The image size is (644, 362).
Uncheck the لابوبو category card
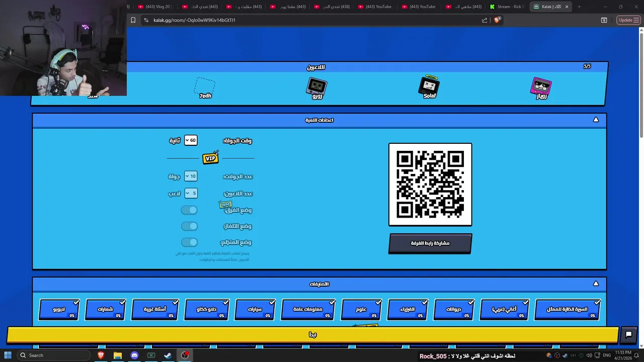(59, 310)
